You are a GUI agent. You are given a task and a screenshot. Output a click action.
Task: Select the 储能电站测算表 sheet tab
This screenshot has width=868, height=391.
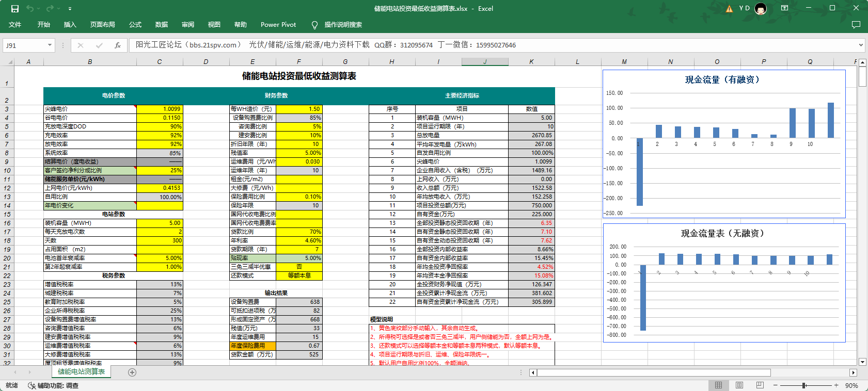pyautogui.click(x=82, y=372)
